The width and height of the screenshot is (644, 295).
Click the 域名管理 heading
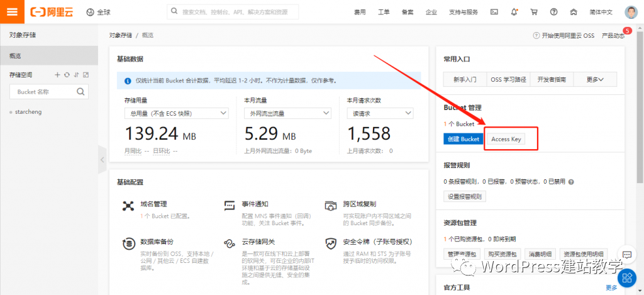(153, 204)
